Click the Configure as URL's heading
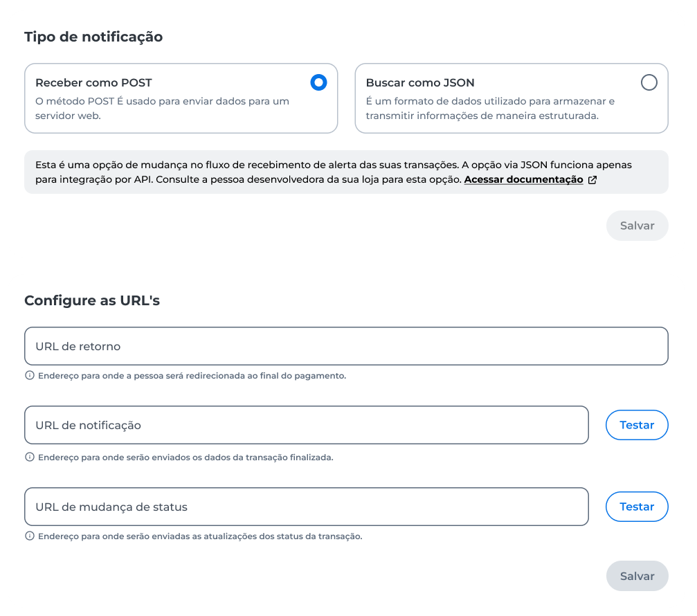 coord(92,300)
